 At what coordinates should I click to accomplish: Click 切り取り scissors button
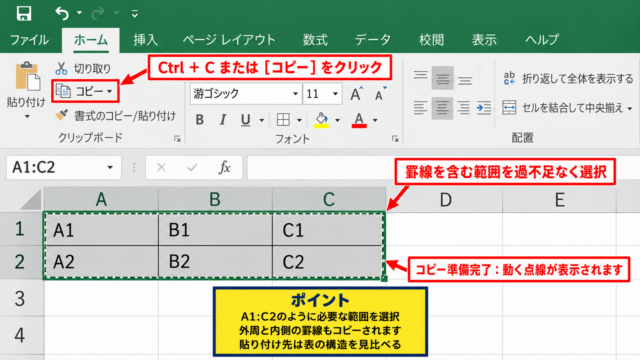[83, 69]
